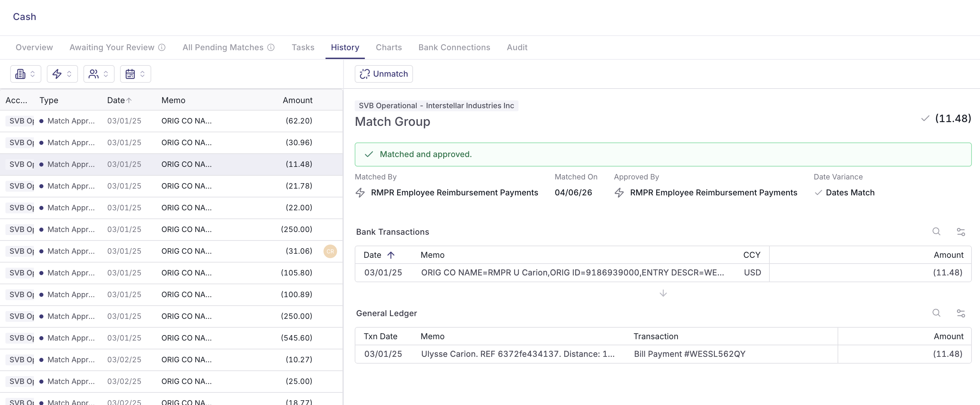This screenshot has width=980, height=405.
Task: Select the row with amount (30.96)
Action: coord(171,143)
